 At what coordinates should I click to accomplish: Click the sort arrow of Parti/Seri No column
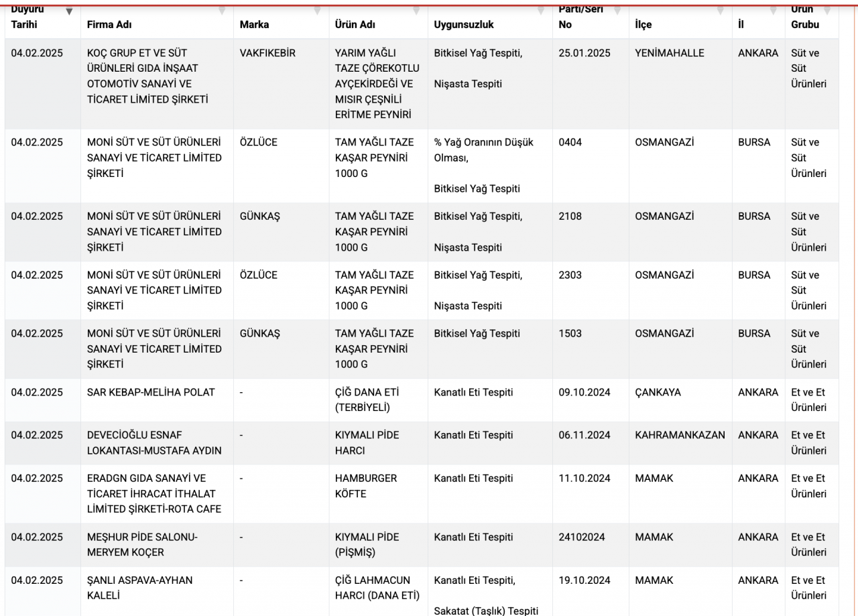(x=617, y=11)
